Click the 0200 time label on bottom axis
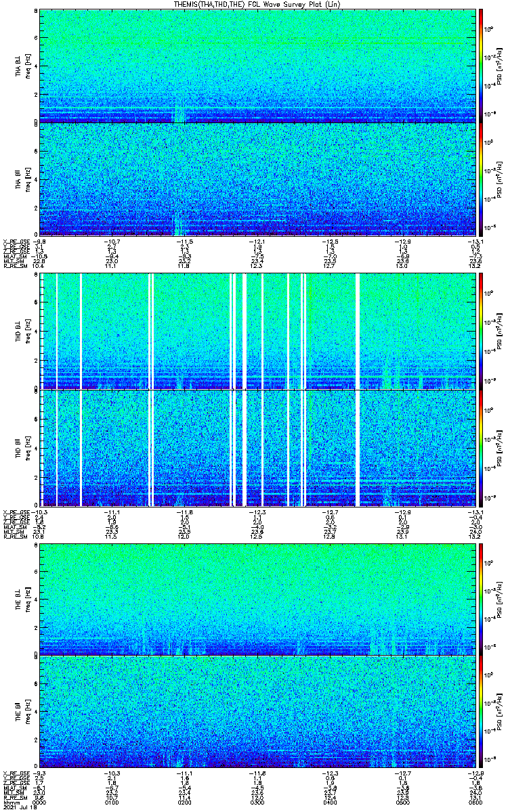This screenshot has height=812, width=508. coord(184,802)
